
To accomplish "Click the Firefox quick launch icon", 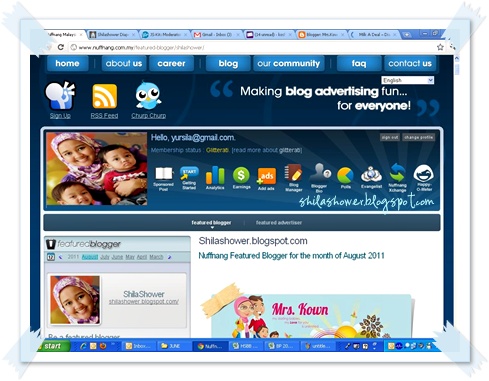I will point(103,346).
